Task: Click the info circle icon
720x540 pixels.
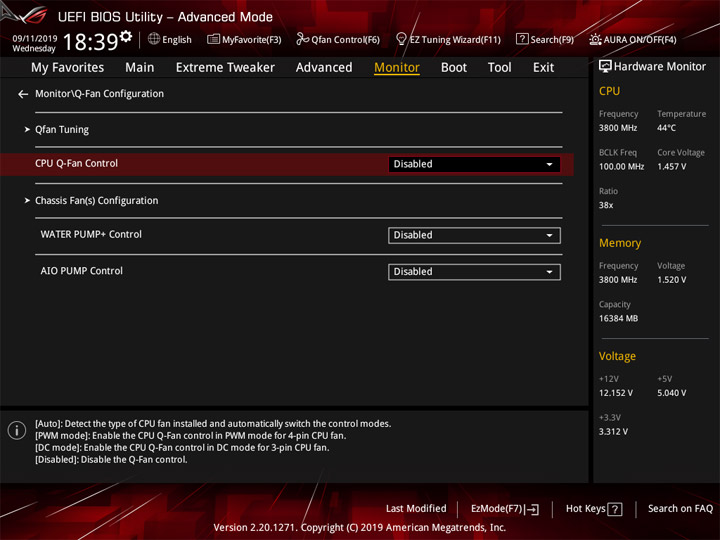Action: [x=17, y=430]
